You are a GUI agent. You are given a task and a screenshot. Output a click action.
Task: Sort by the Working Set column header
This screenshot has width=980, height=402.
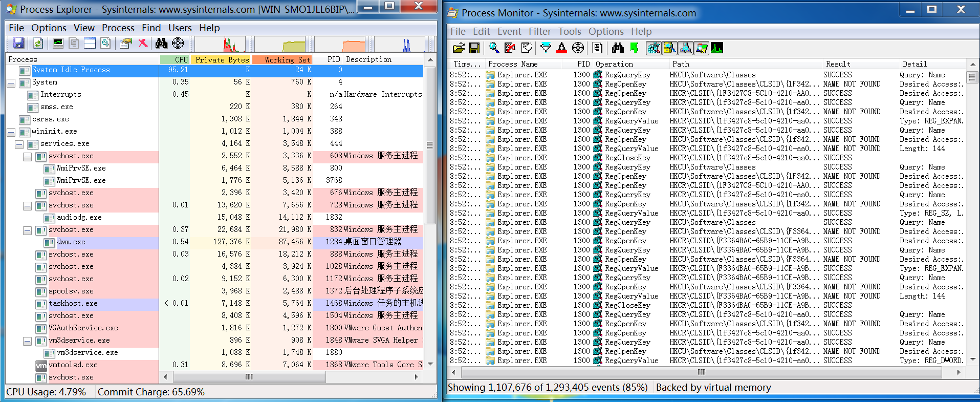coord(282,59)
